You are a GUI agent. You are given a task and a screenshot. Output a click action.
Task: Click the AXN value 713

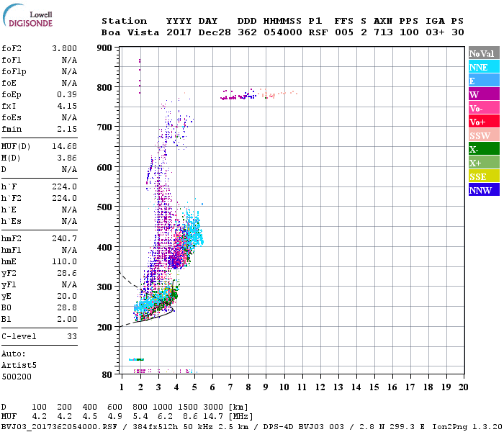[383, 32]
